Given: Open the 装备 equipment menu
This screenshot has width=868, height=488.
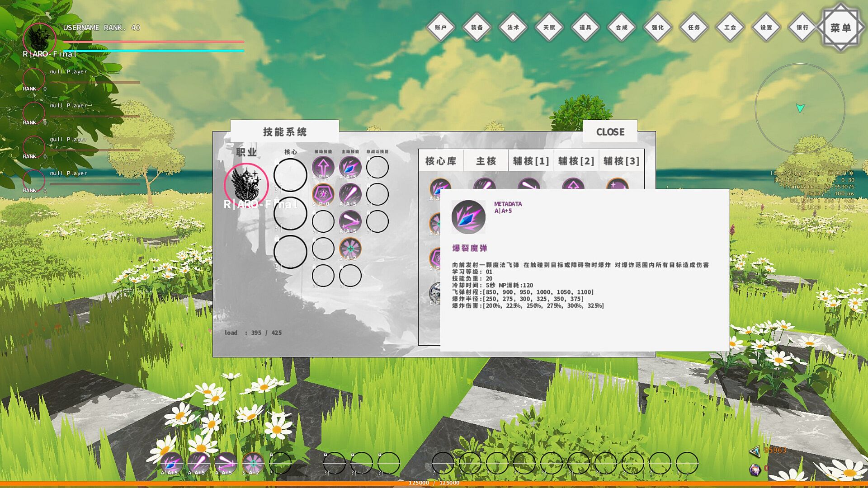Looking at the screenshot, I should [477, 28].
